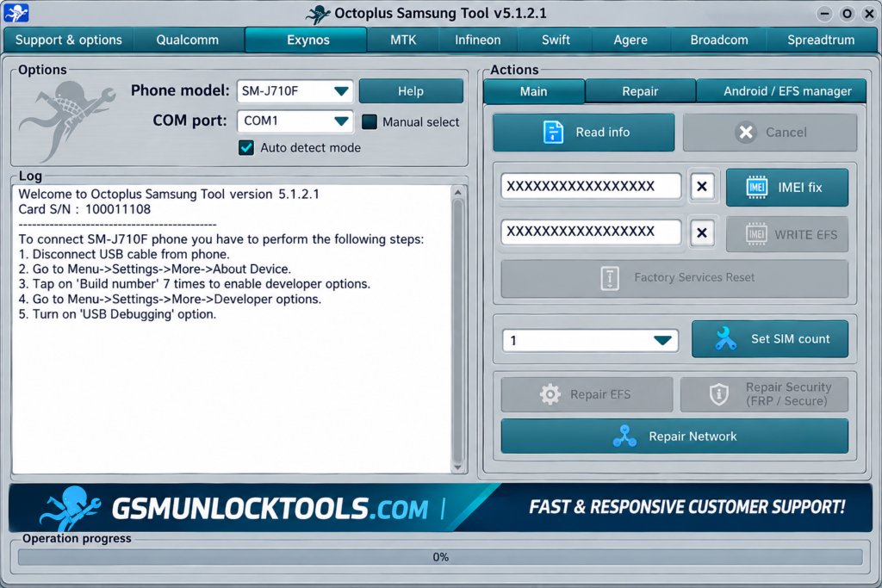Click the Read info document icon
Screen dimensions: 882x588
point(553,132)
